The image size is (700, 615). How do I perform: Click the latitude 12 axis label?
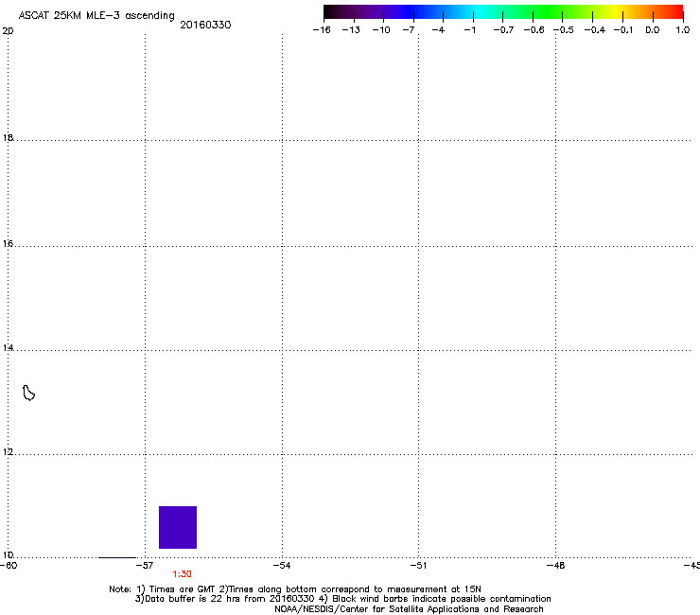(x=8, y=452)
